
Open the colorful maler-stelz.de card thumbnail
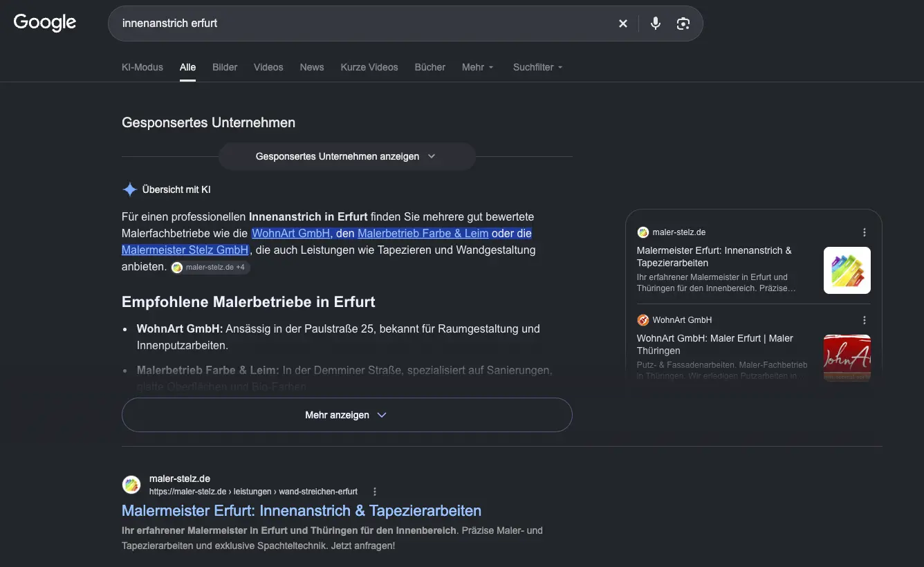click(x=847, y=270)
